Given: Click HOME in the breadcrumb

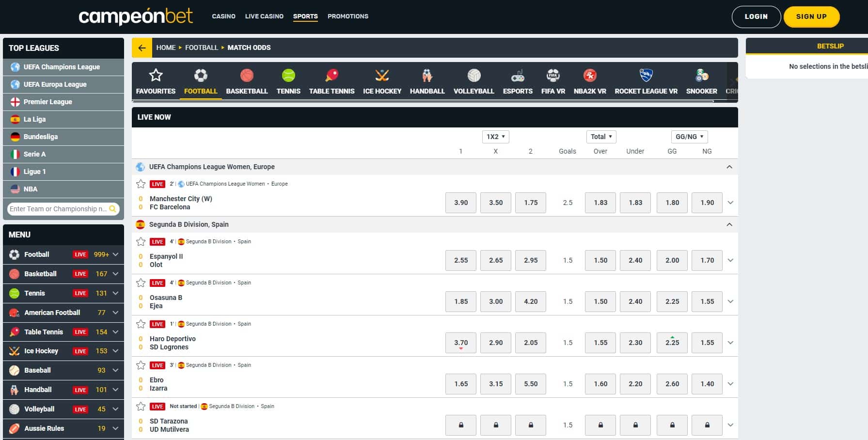Looking at the screenshot, I should coord(166,47).
